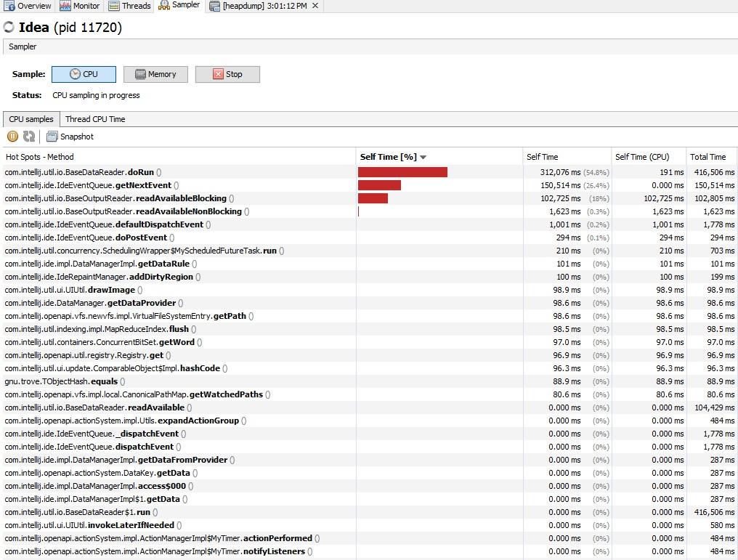This screenshot has height=560, width=738.
Task: Stop the sampling session
Action: (227, 74)
